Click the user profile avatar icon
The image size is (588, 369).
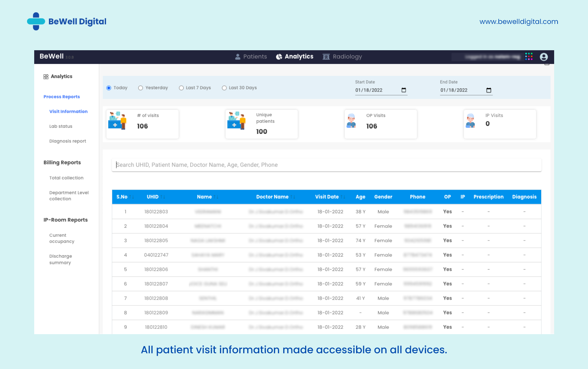(x=543, y=57)
